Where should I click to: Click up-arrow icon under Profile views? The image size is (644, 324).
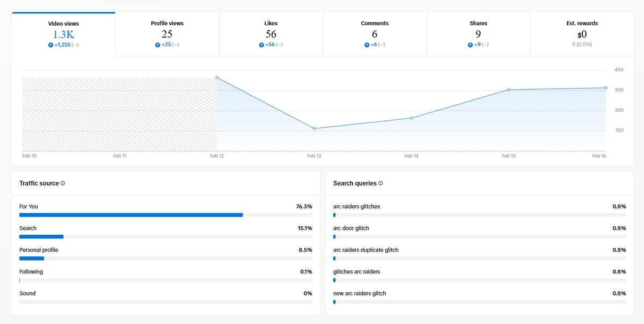tap(158, 45)
